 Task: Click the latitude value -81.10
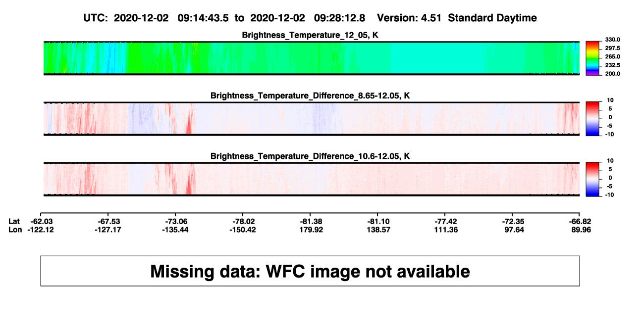click(x=377, y=221)
